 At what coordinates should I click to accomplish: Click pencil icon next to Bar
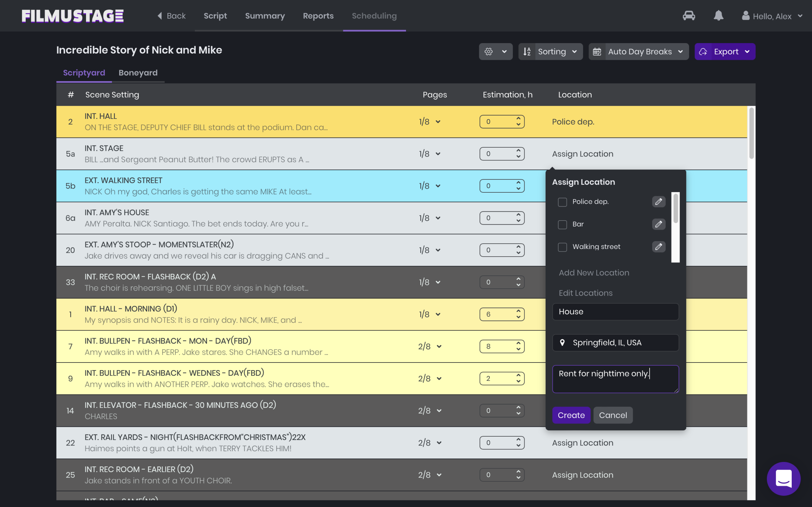[x=658, y=224]
